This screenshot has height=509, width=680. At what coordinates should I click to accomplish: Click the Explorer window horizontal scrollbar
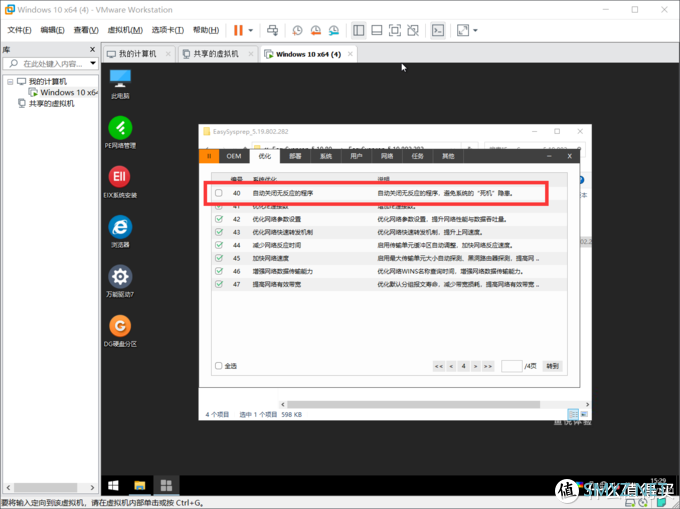(x=413, y=404)
